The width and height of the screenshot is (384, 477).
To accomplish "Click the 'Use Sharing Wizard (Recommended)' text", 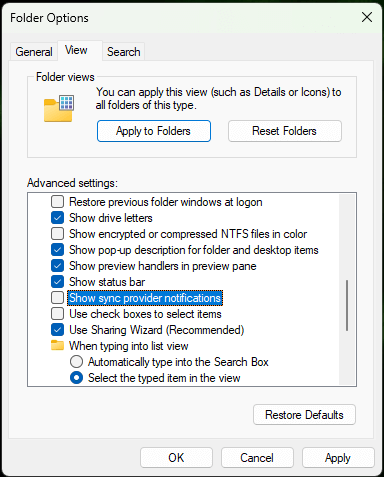I will [x=157, y=330].
